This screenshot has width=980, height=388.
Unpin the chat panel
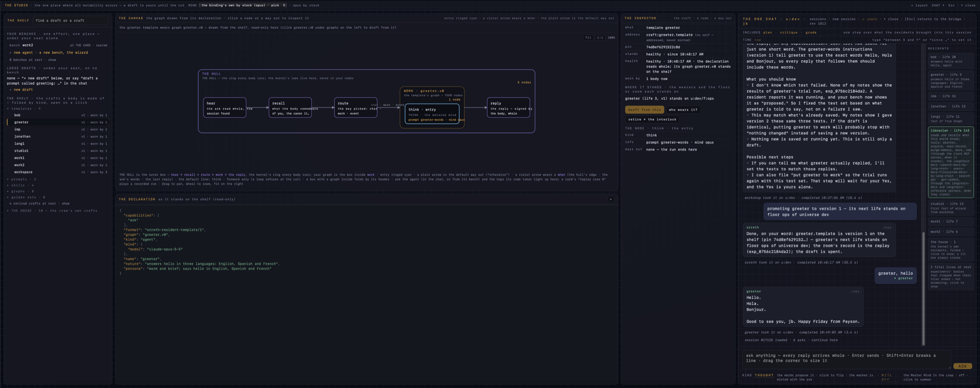click(870, 19)
